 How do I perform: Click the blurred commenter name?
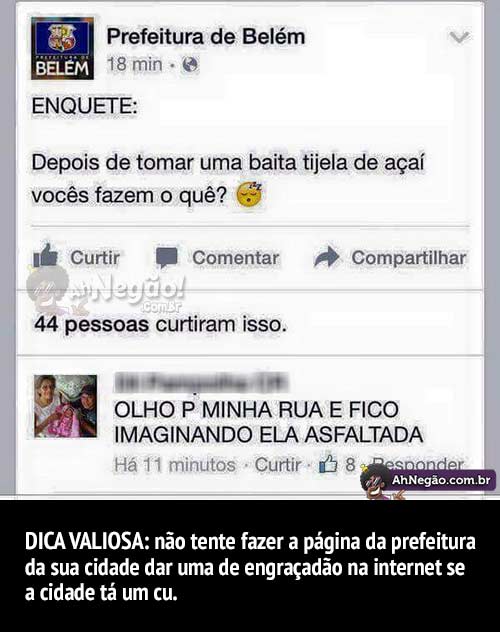[201, 383]
